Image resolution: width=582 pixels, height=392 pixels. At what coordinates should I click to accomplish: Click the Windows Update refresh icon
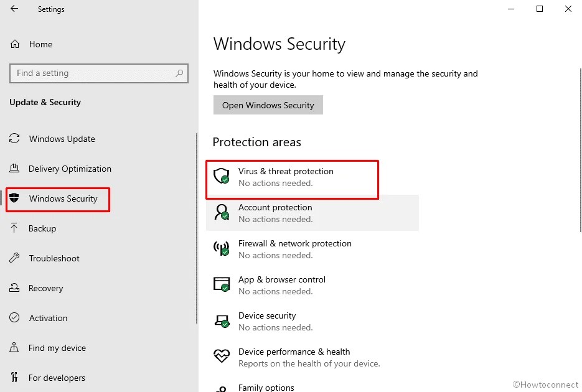(14, 139)
